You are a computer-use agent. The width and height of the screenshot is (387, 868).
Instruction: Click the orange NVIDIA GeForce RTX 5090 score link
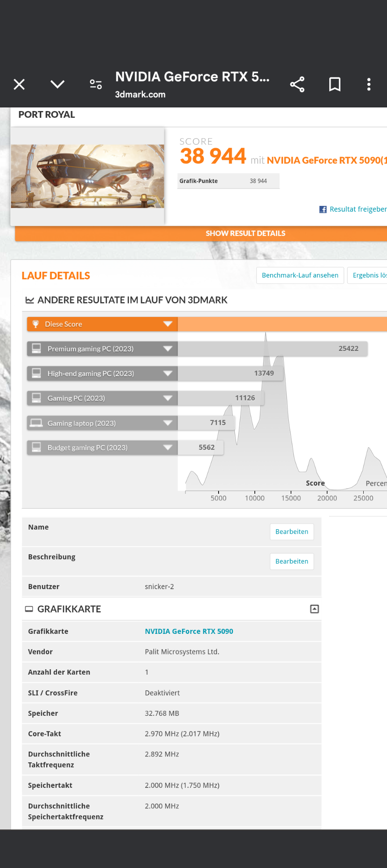click(327, 160)
